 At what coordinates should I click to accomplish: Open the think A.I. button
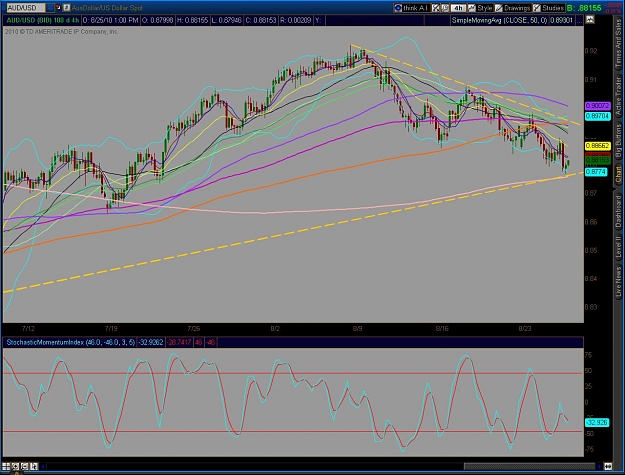(411, 8)
